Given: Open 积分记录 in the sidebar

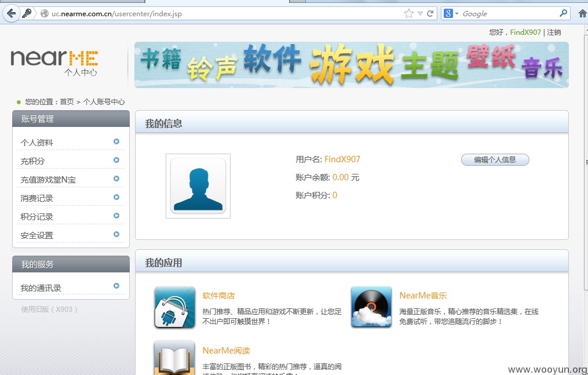Looking at the screenshot, I should point(36,217).
